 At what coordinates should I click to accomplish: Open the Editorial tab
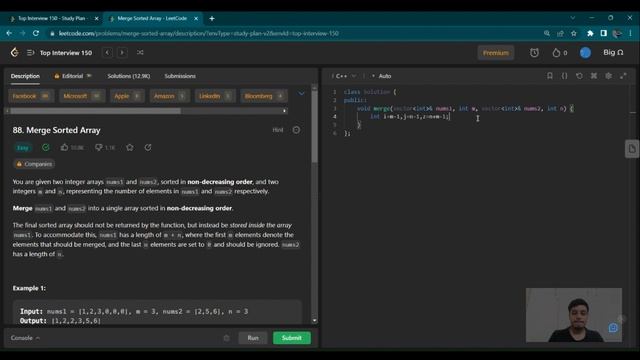click(x=73, y=76)
